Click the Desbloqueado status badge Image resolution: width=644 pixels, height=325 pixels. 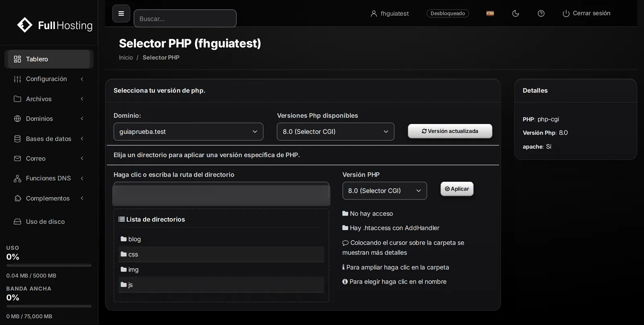coord(448,13)
